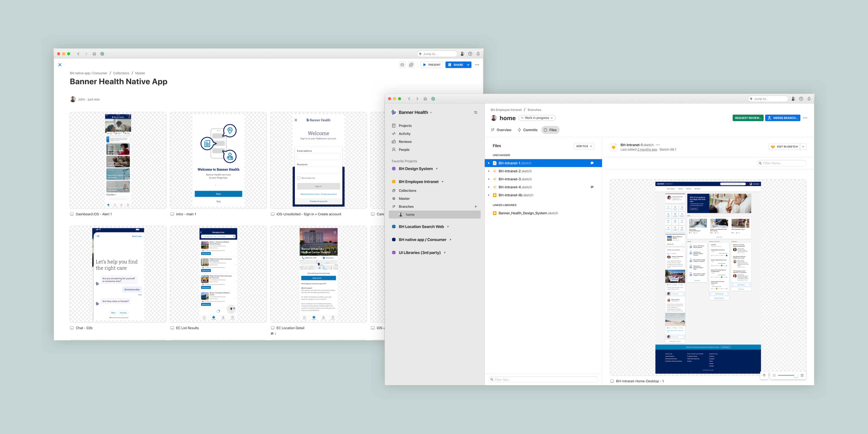Click home icon in Banner Health window toolbar

425,99
